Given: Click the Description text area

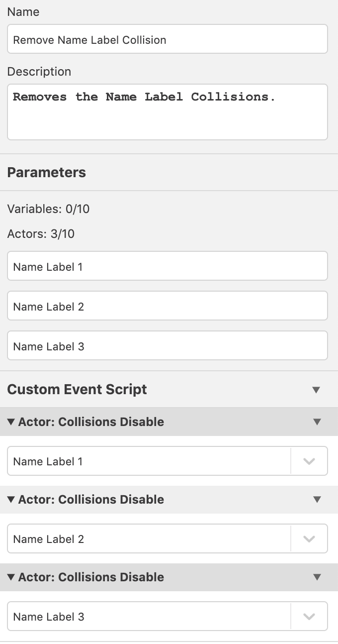Looking at the screenshot, I should 168,112.
